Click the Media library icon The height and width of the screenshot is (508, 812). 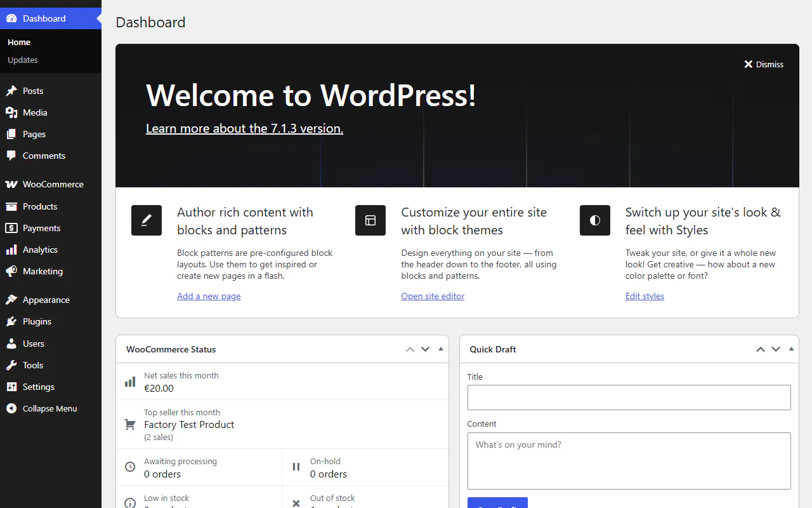11,112
